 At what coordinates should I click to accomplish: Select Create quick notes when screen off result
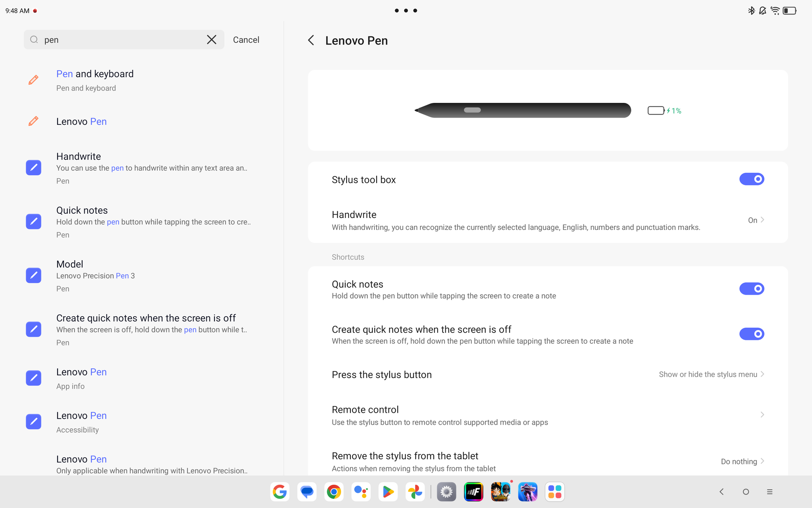[x=142, y=330]
